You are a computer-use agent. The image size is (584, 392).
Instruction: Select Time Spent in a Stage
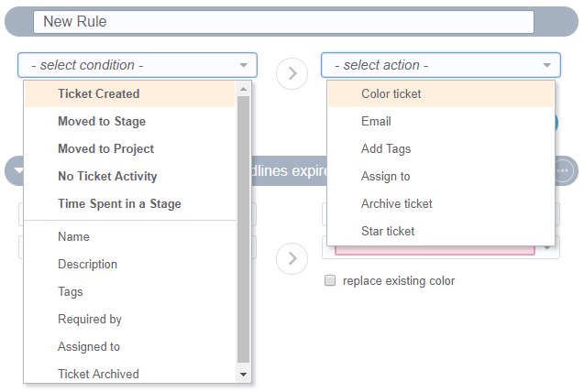coord(119,203)
